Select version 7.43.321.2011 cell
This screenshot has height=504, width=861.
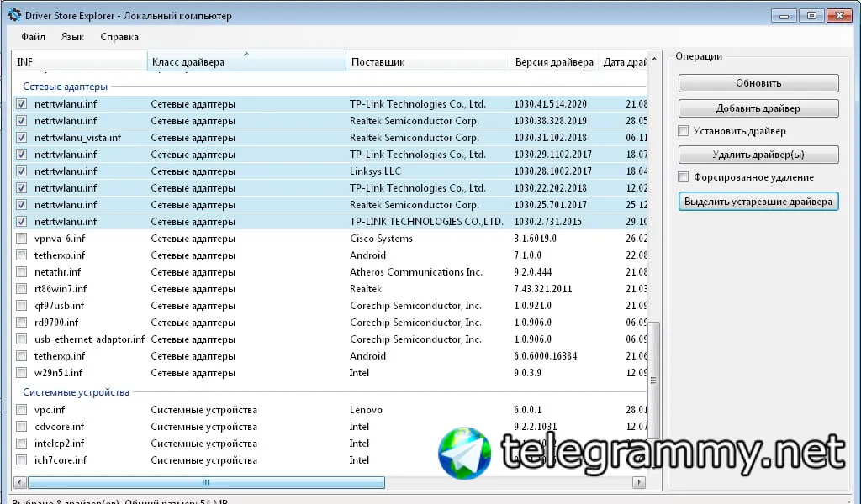543,289
